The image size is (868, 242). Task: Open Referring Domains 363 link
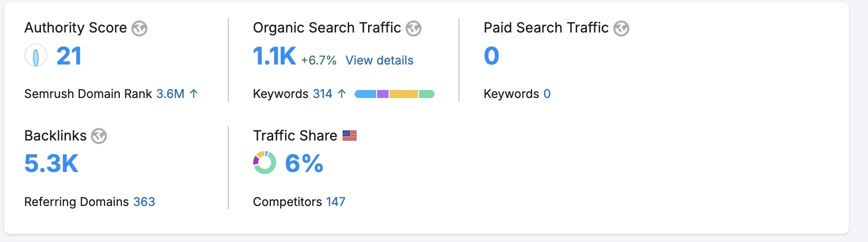[x=144, y=201]
